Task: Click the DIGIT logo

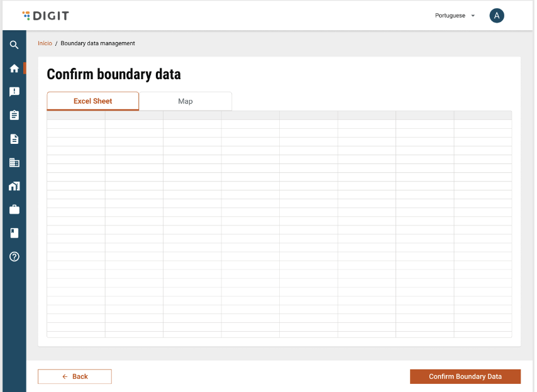Action: [x=45, y=16]
